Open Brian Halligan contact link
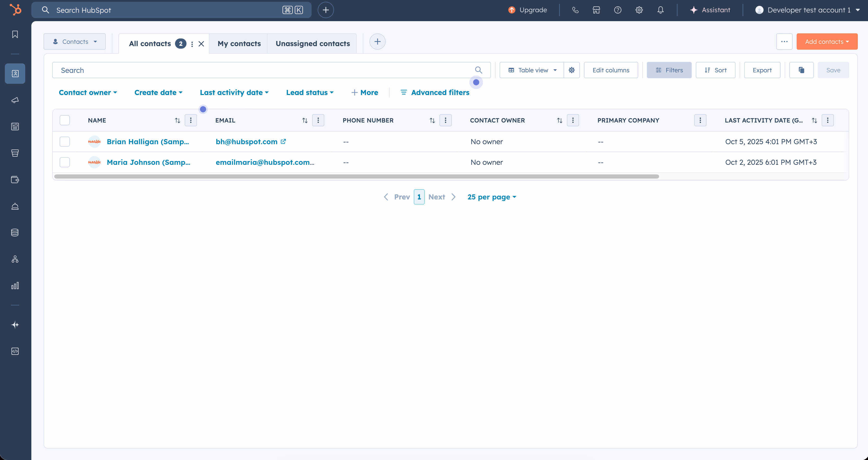Viewport: 868px width, 460px height. [x=148, y=142]
